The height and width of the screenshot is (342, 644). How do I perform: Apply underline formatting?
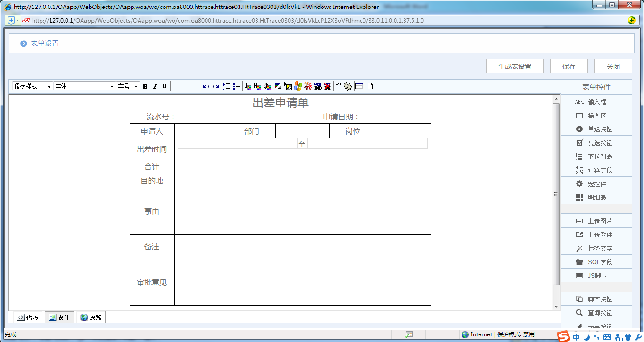165,87
